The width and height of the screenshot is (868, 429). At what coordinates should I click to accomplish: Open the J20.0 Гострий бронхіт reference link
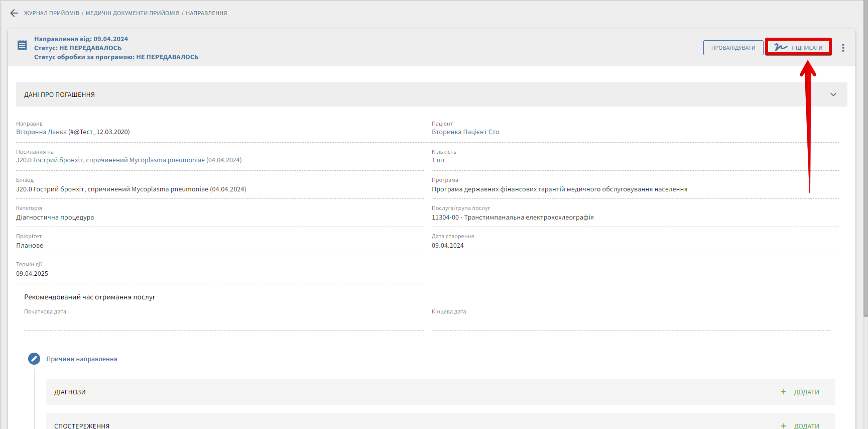pyautogui.click(x=129, y=160)
